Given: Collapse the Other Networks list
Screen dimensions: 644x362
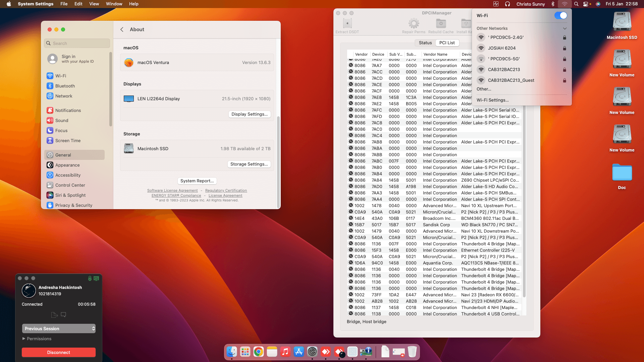Looking at the screenshot, I should click(x=565, y=28).
